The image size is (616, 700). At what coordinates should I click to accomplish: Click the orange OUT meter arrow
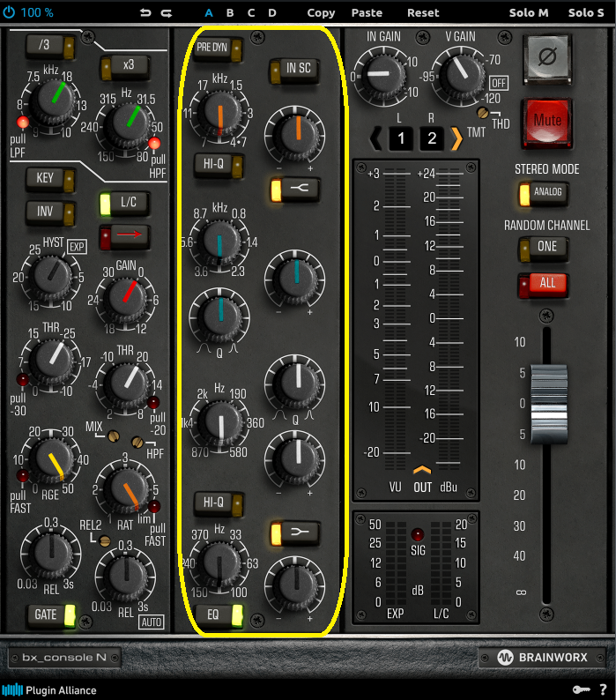click(x=422, y=470)
